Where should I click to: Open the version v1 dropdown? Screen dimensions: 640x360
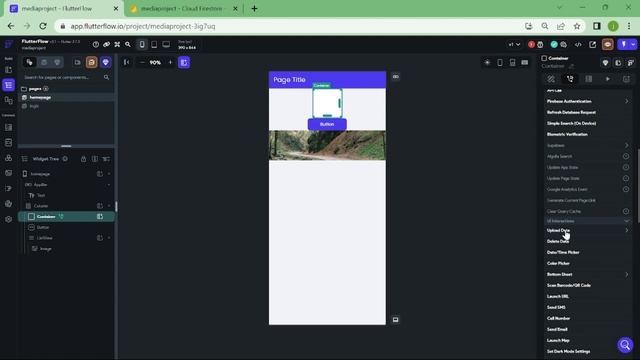pos(514,44)
